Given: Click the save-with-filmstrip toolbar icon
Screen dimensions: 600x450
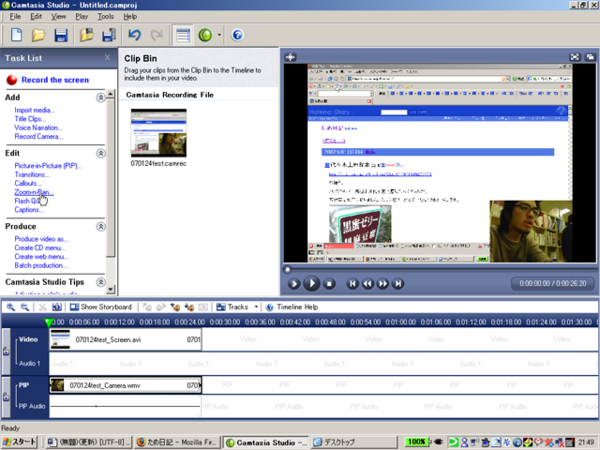Looking at the screenshot, I should click(109, 35).
